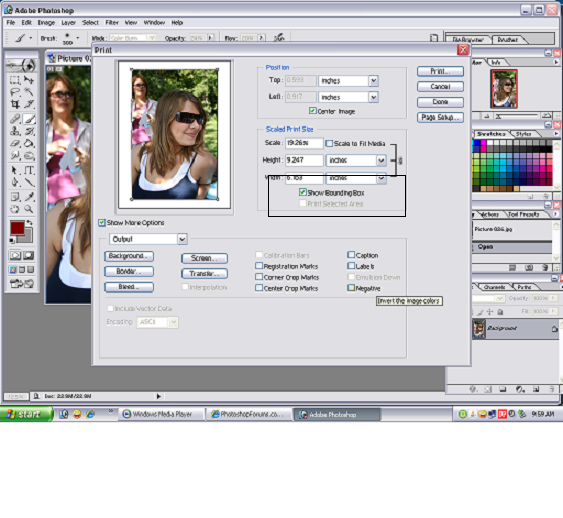563x518 pixels.
Task: Click the link chain icon beside Height
Action: [400, 160]
